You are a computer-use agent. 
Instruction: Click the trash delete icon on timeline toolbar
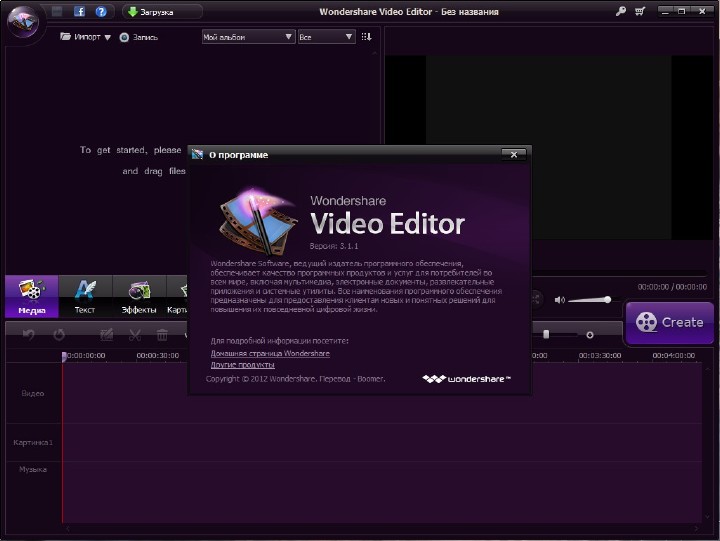tap(162, 335)
